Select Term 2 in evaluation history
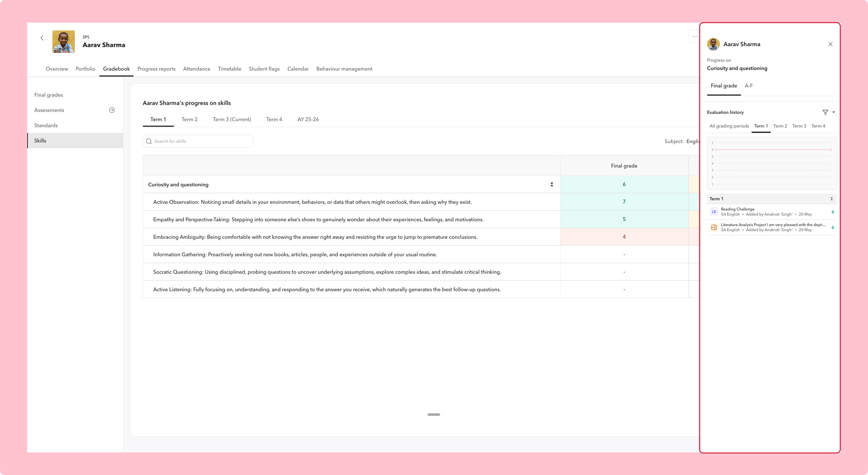This screenshot has height=475, width=868. click(780, 126)
